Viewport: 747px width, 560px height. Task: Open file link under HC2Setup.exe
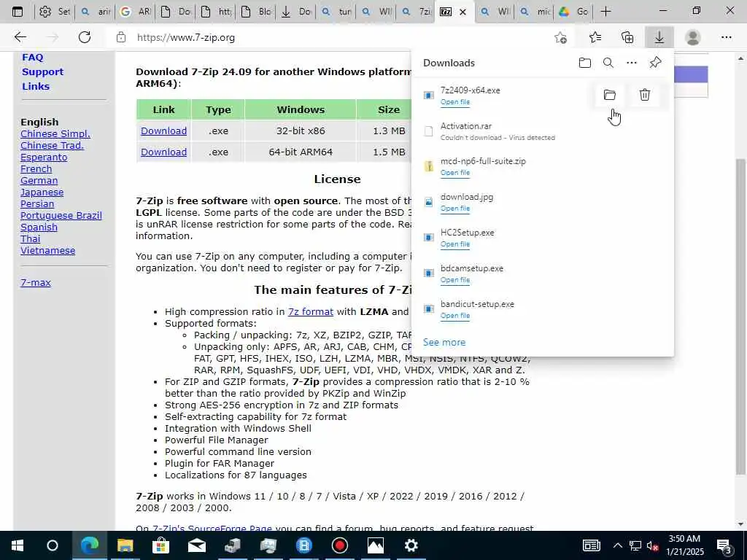tap(455, 244)
